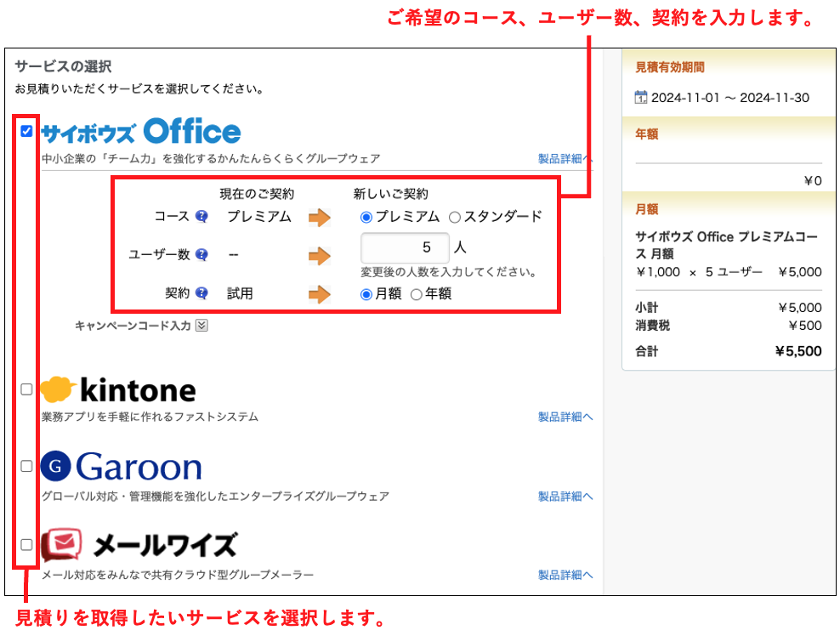Click the サイボウズ Office logo
The height and width of the screenshot is (636, 840).
141,132
